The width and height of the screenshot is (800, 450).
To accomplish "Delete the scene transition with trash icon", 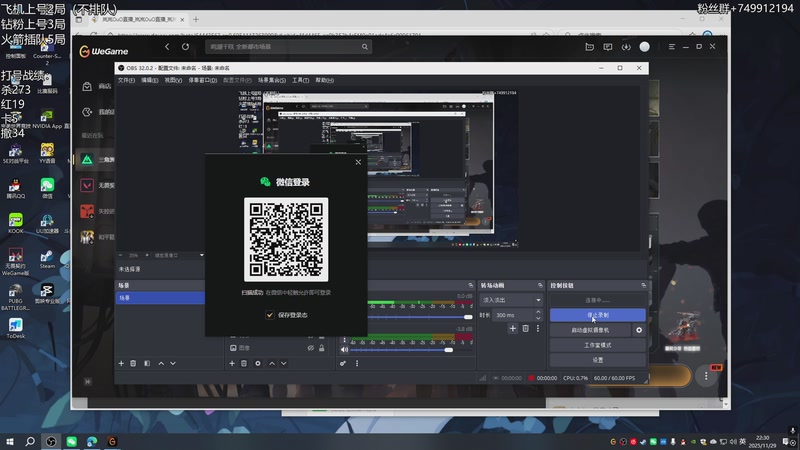I will pos(526,329).
